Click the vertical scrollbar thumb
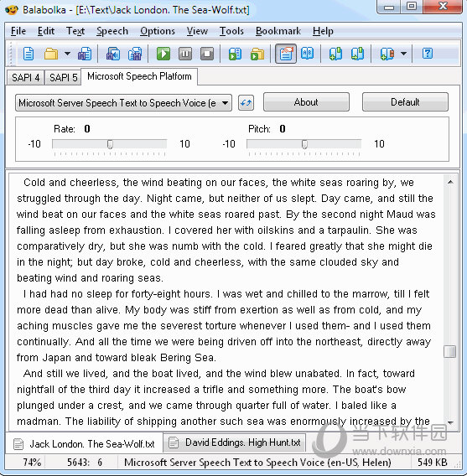467x476 pixels. click(449, 351)
